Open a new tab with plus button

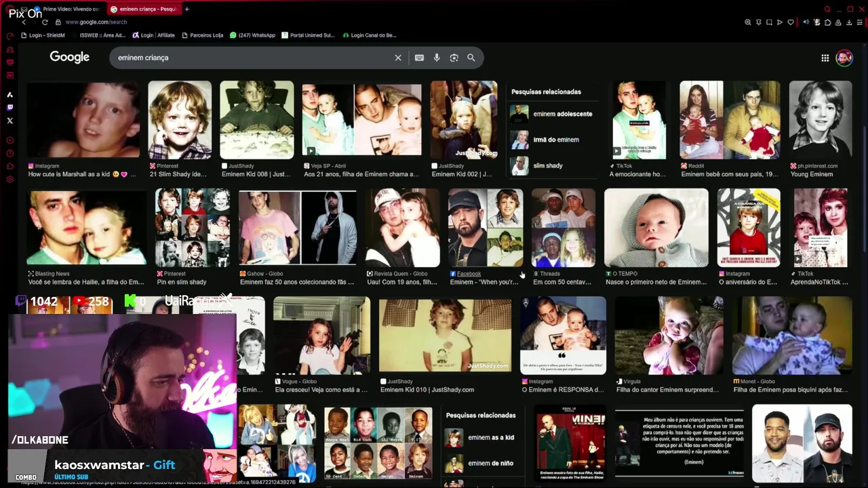187,9
